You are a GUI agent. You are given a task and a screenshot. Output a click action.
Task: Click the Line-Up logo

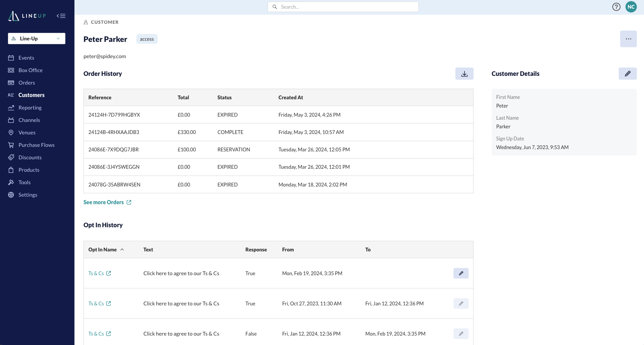click(x=27, y=16)
